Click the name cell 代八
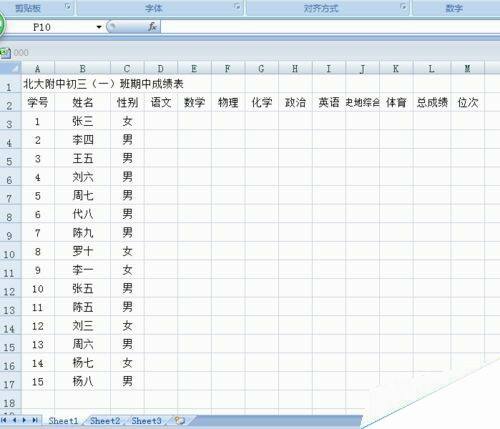This screenshot has width=500, height=429. click(x=83, y=214)
